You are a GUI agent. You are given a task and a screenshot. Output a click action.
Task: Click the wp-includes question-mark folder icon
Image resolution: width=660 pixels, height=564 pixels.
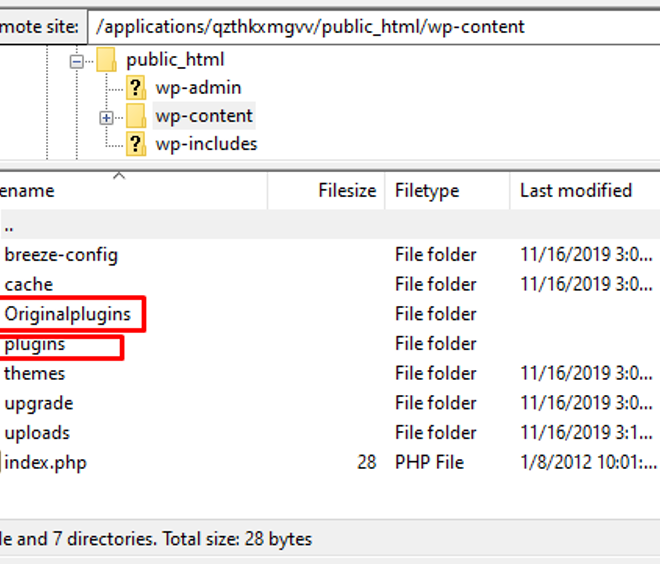[136, 144]
